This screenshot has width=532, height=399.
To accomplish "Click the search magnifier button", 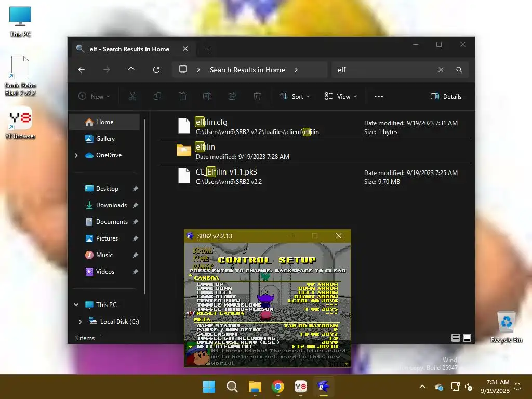I will click(x=459, y=70).
